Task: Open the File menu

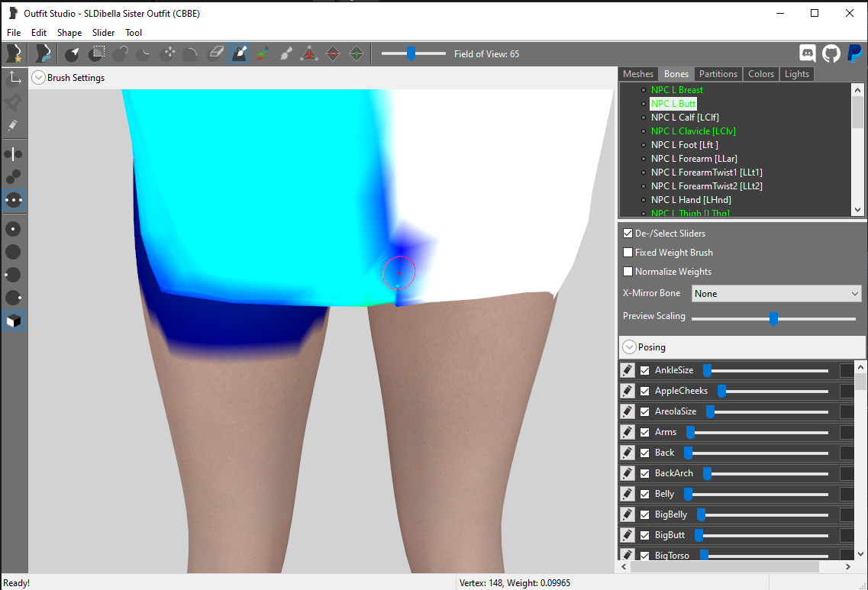Action: (14, 33)
